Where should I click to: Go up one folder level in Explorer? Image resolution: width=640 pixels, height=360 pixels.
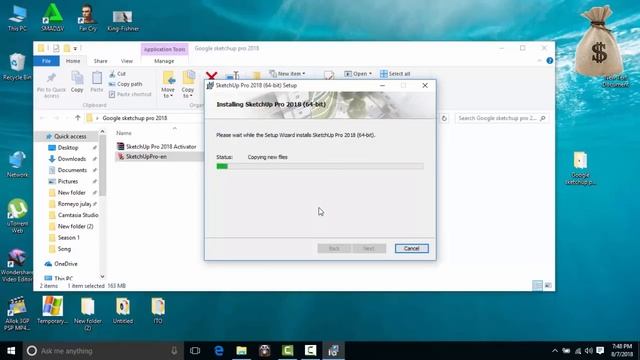coord(78,118)
